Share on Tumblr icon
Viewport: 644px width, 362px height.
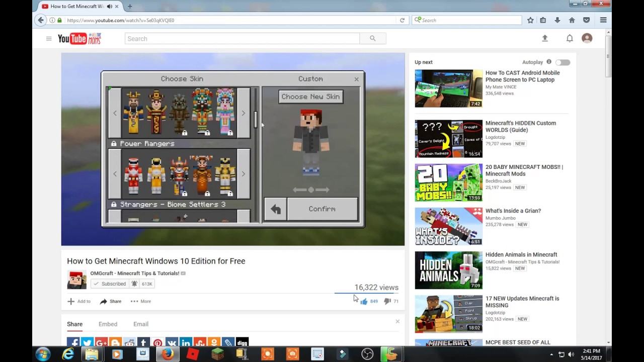[x=143, y=343]
